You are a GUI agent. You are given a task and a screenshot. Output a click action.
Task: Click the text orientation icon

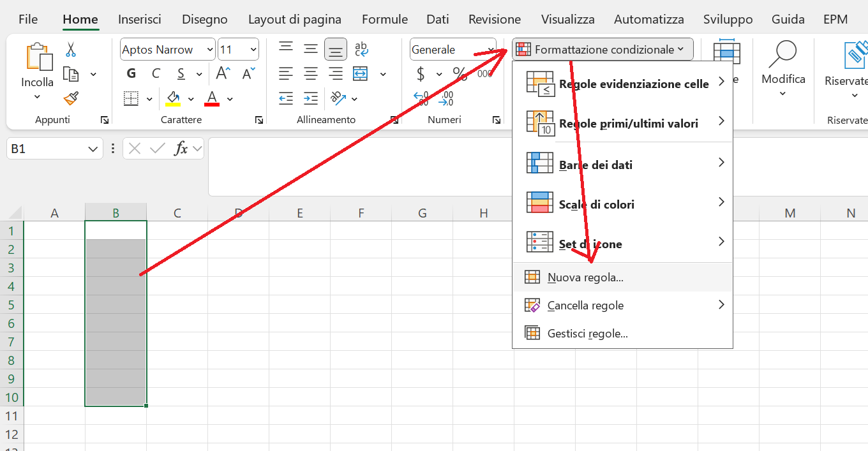tap(337, 99)
